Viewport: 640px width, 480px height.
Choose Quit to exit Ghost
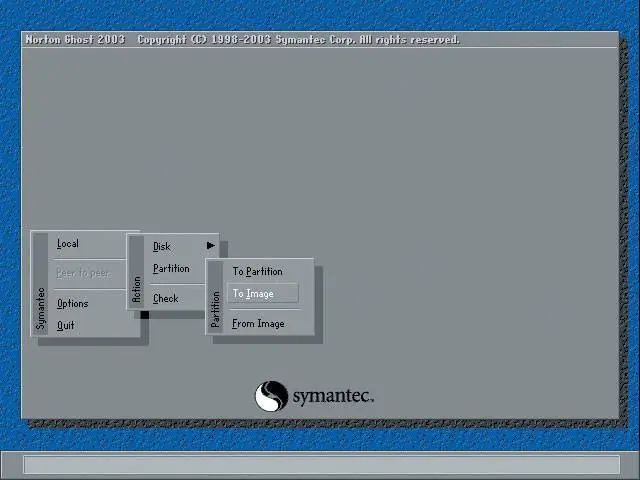coord(65,325)
